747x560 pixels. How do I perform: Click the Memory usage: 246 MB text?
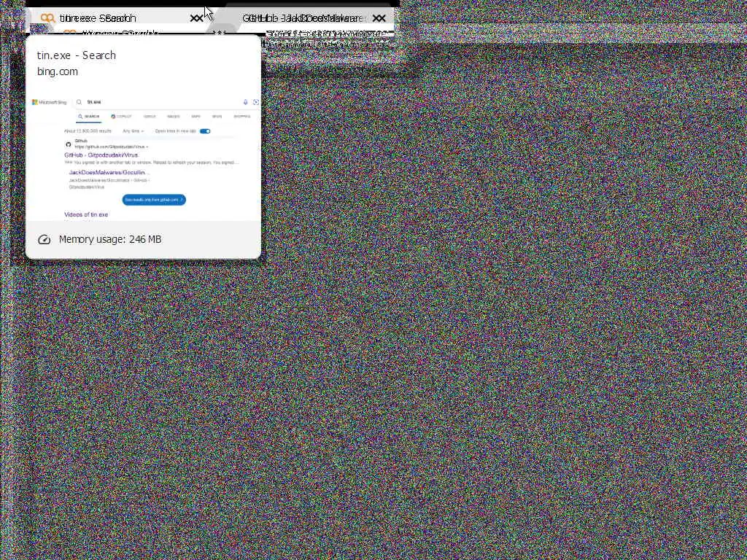110,239
